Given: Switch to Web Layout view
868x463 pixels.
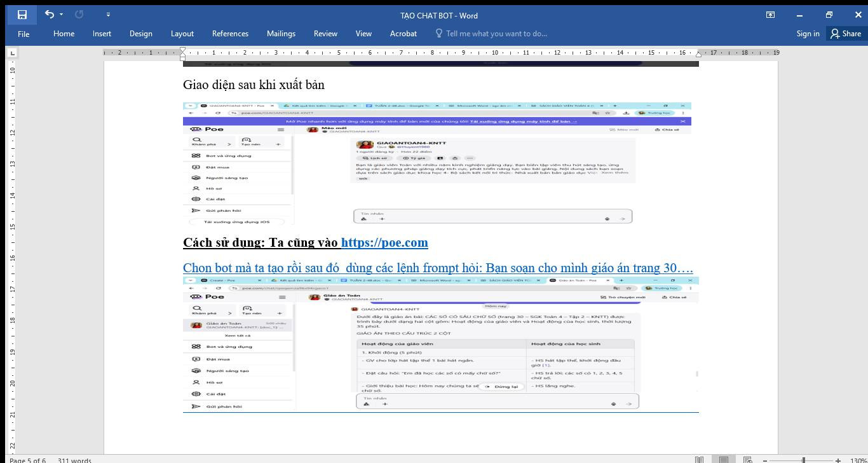Looking at the screenshot, I should point(747,460).
